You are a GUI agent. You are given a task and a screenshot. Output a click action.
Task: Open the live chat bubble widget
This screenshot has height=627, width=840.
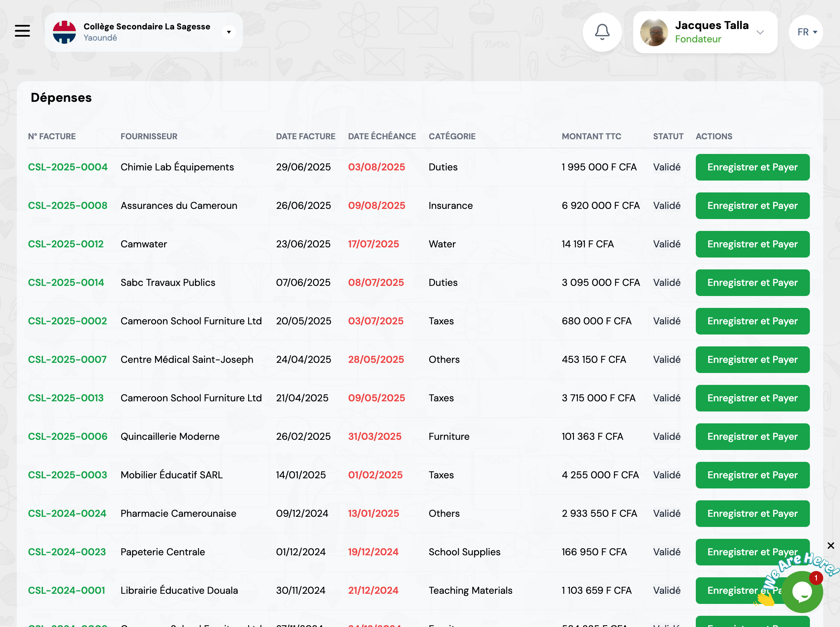tap(802, 592)
